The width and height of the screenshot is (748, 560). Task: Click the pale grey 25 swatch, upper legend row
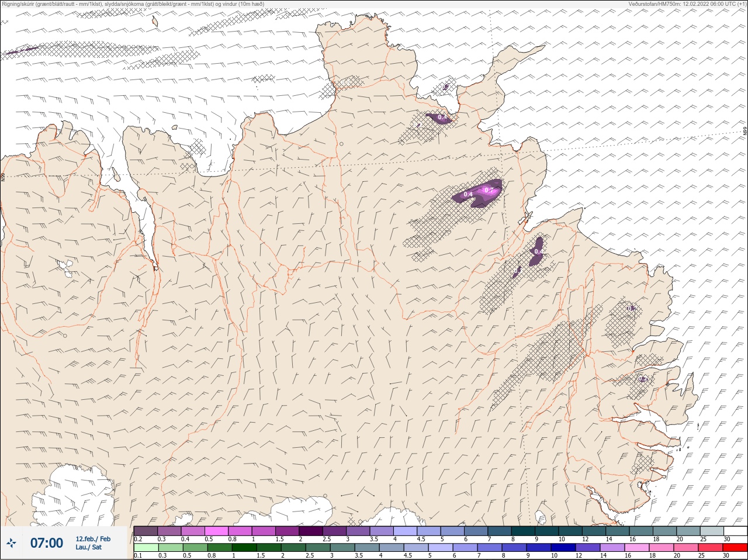711,531
